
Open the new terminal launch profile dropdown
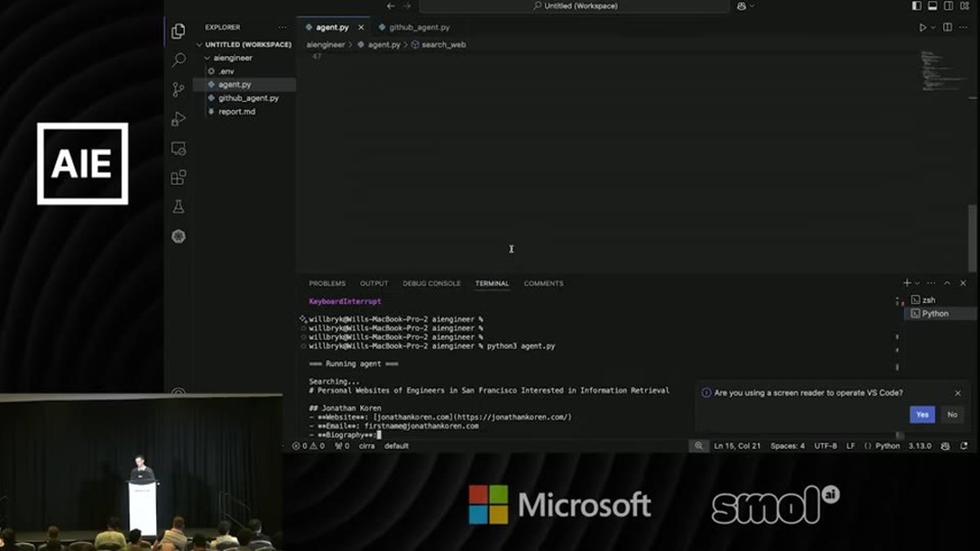pyautogui.click(x=917, y=283)
